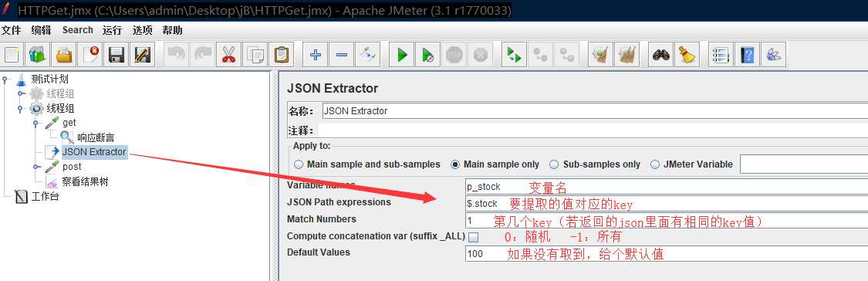Click the Open file folder icon

point(65,54)
